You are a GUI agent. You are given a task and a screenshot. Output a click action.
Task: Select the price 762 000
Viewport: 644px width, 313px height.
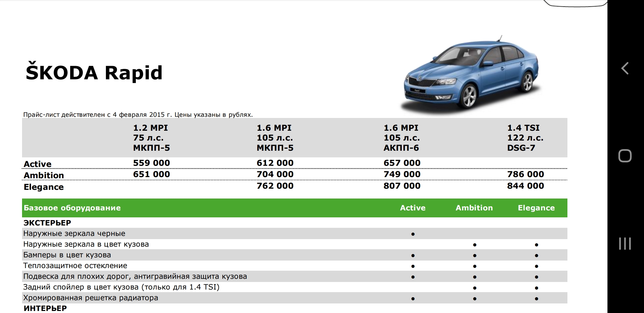pyautogui.click(x=275, y=186)
